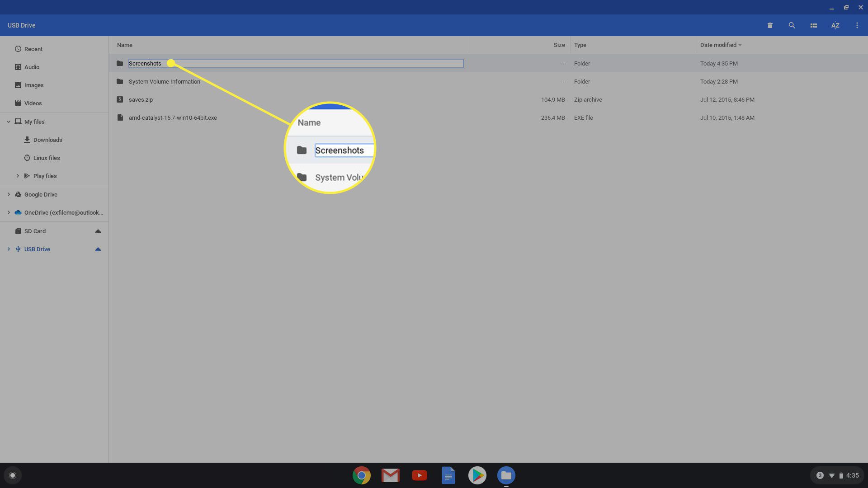Select the Downloads folder
Screen dimensions: 868x488
[47, 140]
